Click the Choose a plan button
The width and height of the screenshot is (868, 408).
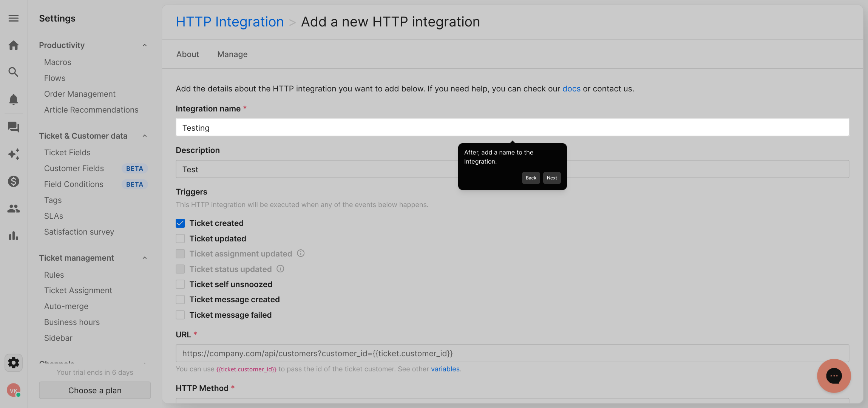click(x=95, y=390)
